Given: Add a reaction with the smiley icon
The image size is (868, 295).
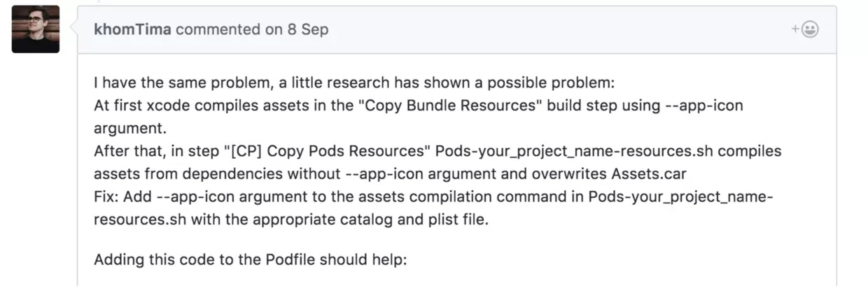Looking at the screenshot, I should pos(806,29).
